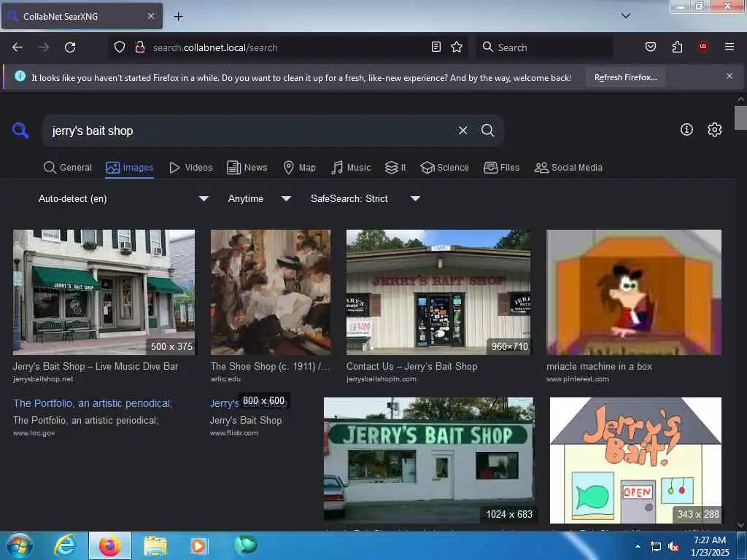Open uBlock Origin extension icon
The width and height of the screenshot is (747, 560).
tap(703, 47)
